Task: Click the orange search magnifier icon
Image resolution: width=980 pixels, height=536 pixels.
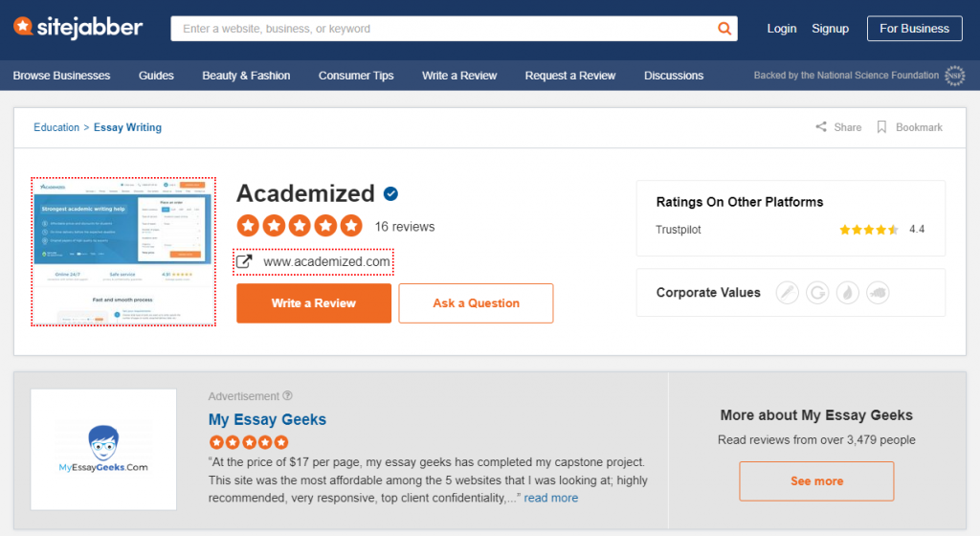Action: click(724, 29)
